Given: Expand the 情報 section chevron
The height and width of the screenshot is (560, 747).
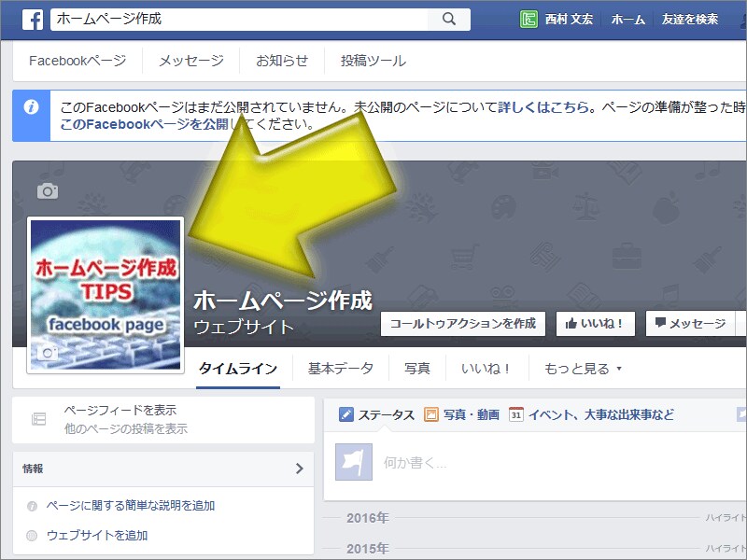Looking at the screenshot, I should tap(299, 469).
